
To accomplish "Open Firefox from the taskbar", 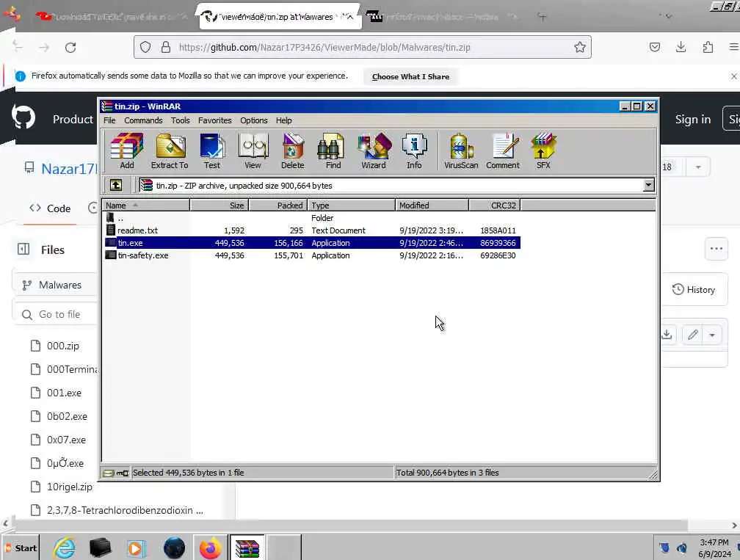I will click(210, 548).
